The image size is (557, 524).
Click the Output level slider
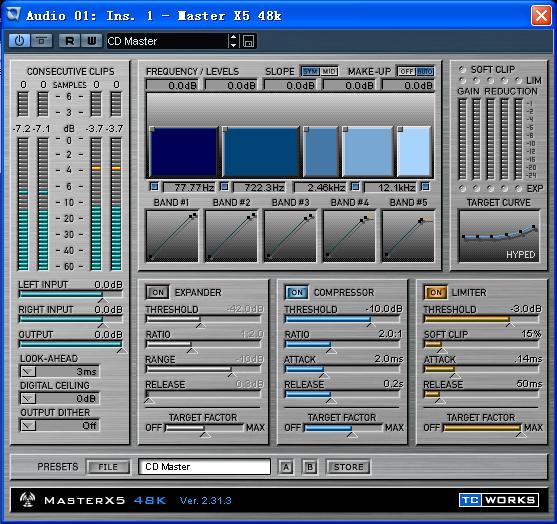tap(71, 344)
